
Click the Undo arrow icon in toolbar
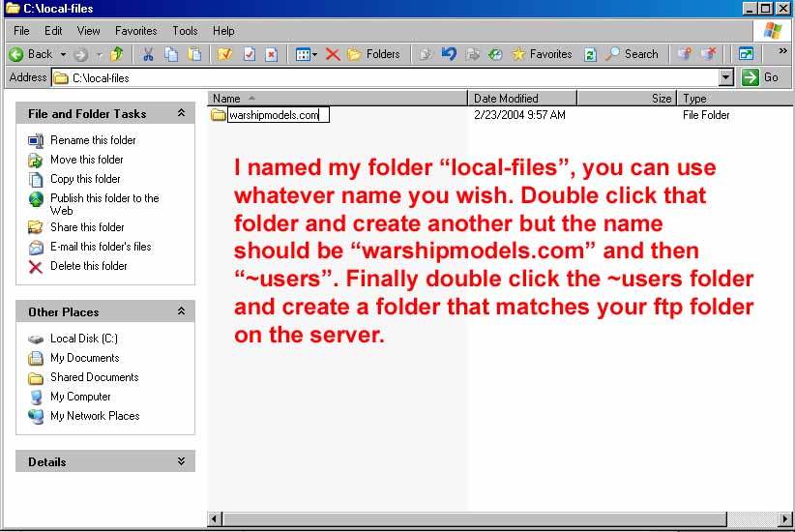449,54
